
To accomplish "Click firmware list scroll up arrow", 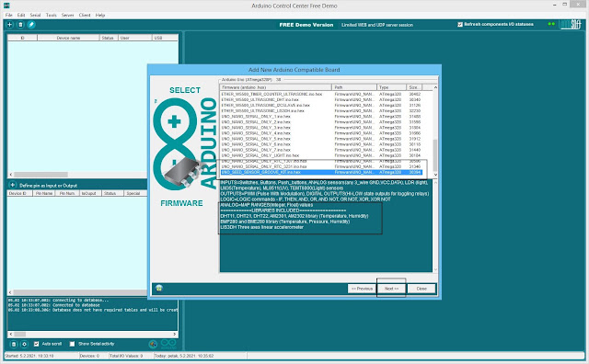I will pyautogui.click(x=435, y=87).
